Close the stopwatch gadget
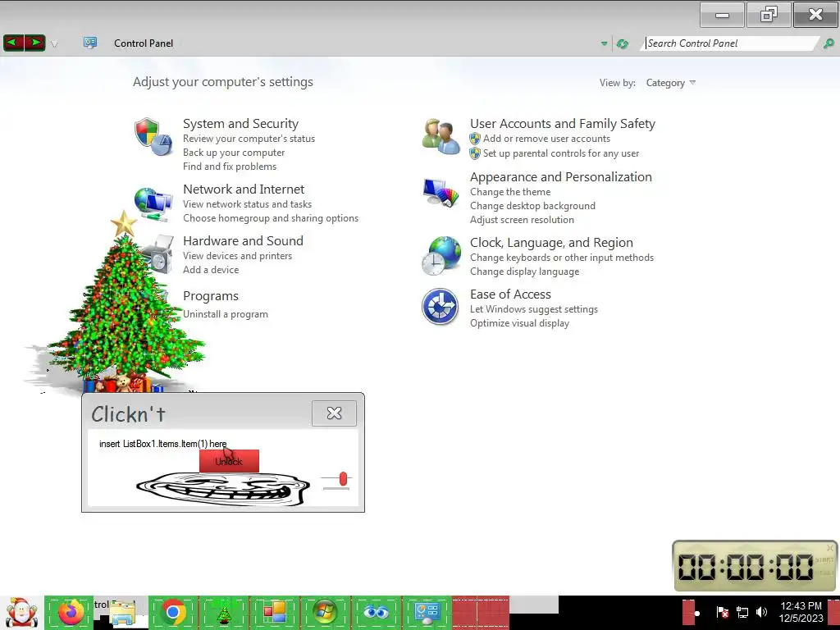The width and height of the screenshot is (840, 630). point(830,547)
